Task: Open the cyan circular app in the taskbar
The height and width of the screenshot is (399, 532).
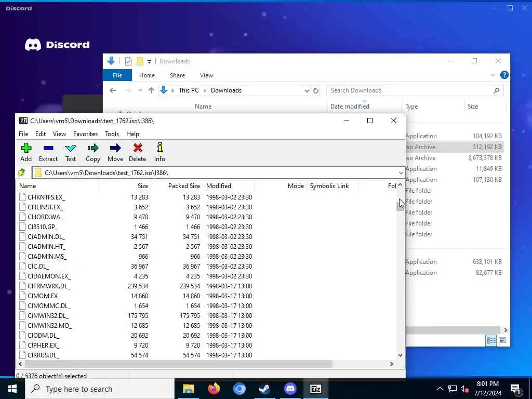Action: 239,389
